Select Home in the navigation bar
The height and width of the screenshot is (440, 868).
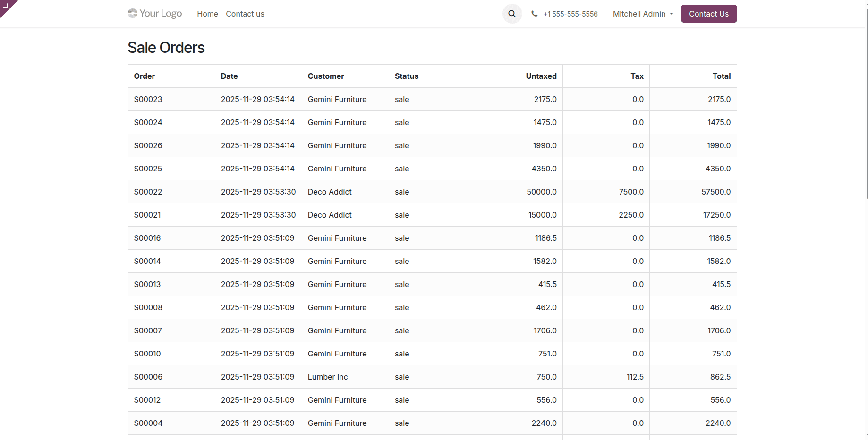tap(207, 14)
